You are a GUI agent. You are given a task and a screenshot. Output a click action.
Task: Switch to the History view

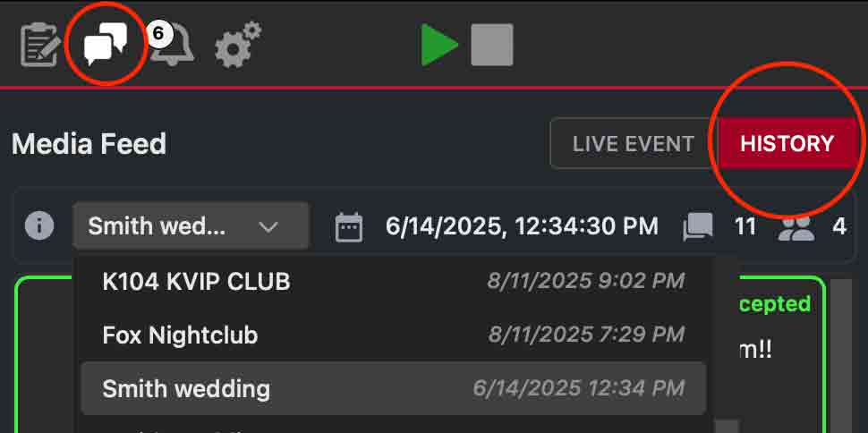coord(787,143)
